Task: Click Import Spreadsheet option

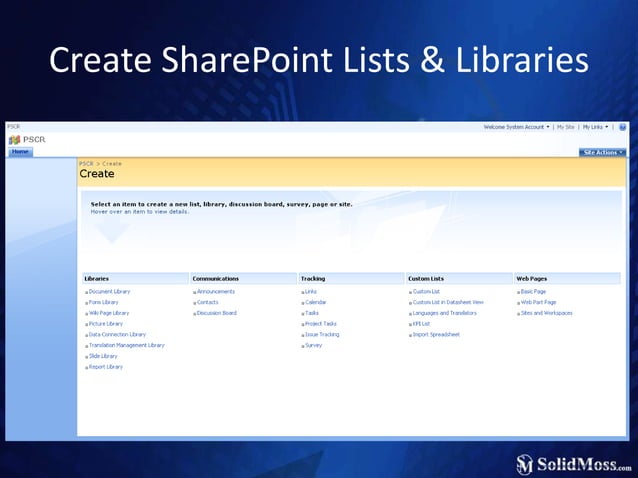Action: (436, 334)
